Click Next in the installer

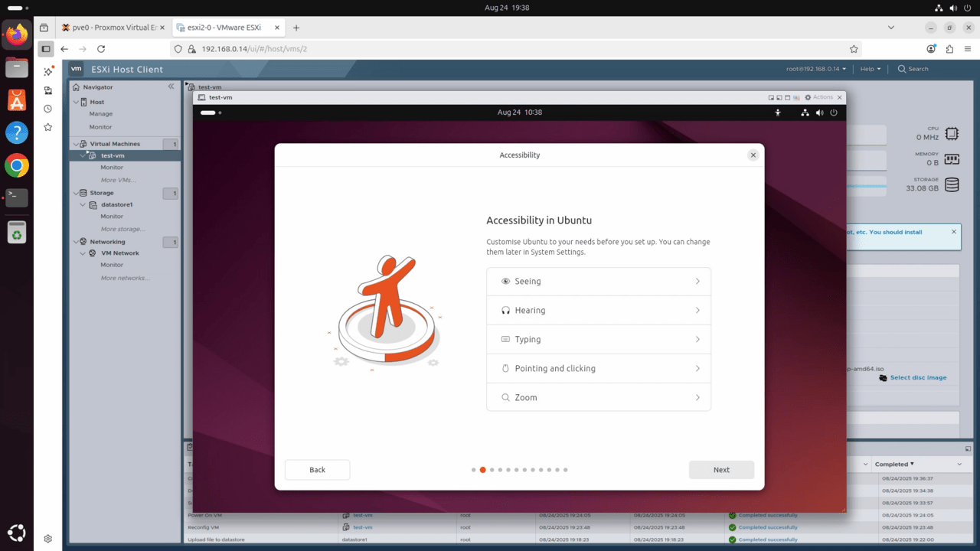(721, 470)
